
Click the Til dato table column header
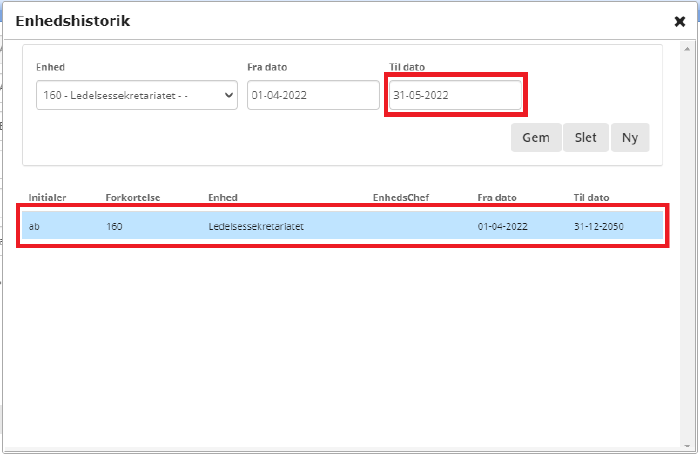point(591,198)
